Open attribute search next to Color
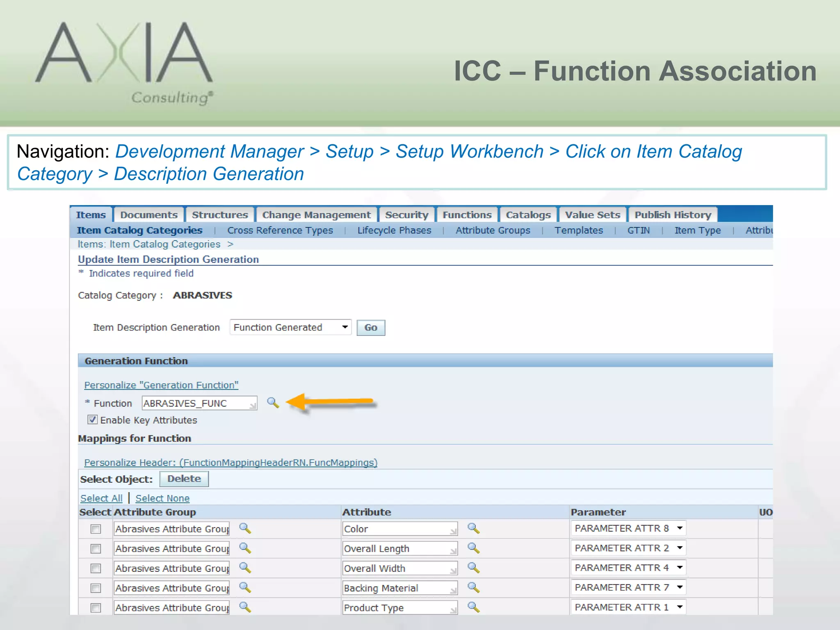Image resolution: width=840 pixels, height=630 pixels. tap(473, 528)
